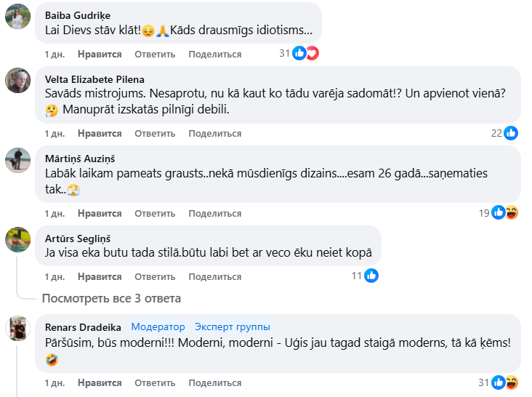Click Renars Dradeika's name link
The height and width of the screenshot is (397, 532).
(83, 327)
